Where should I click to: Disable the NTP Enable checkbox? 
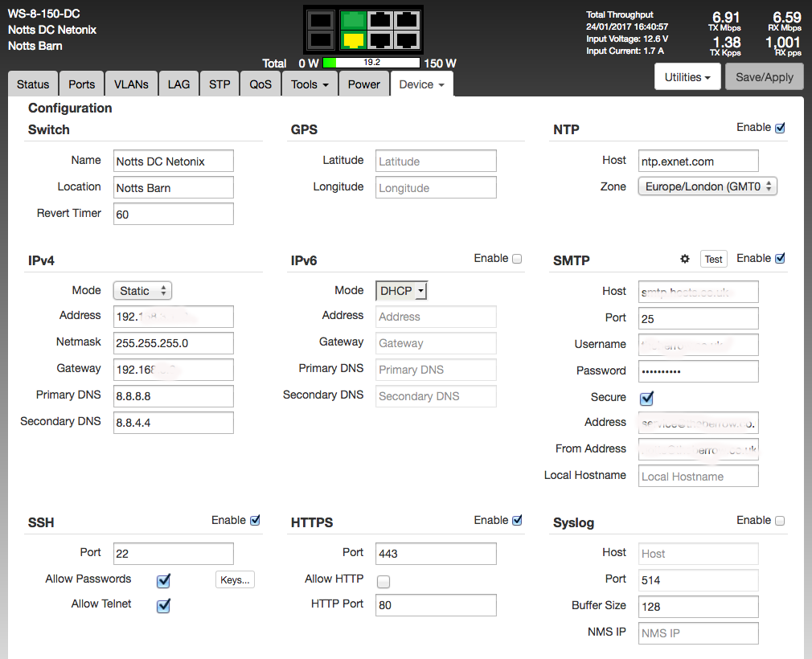[x=780, y=128]
